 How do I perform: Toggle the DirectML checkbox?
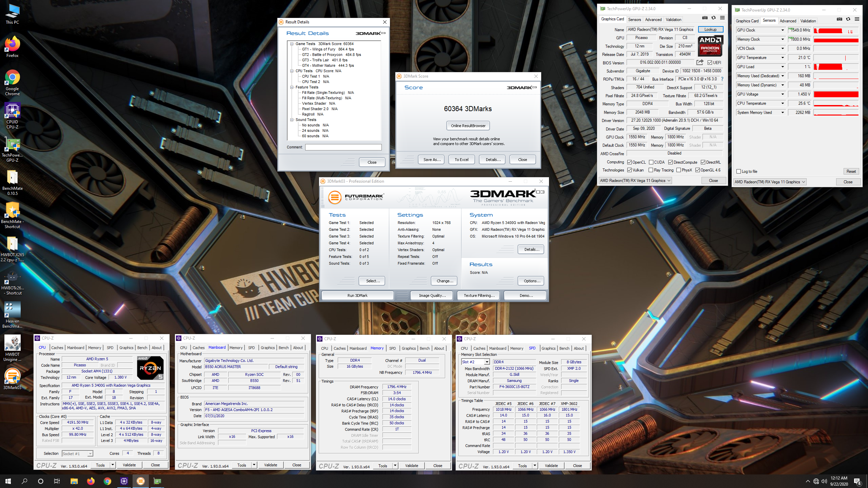point(703,162)
